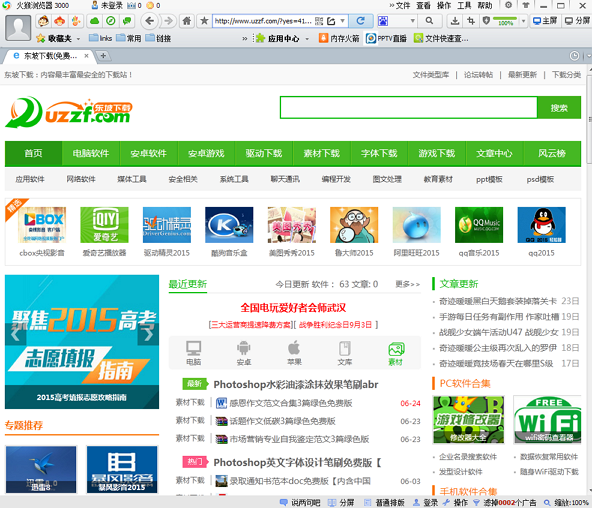Open the 更多>> link in 最近更新
Screen dimensions: 592x508
tap(408, 284)
